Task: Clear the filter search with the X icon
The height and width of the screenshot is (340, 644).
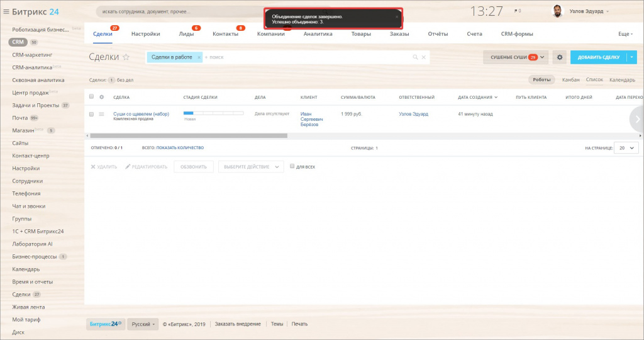Action: tap(423, 57)
